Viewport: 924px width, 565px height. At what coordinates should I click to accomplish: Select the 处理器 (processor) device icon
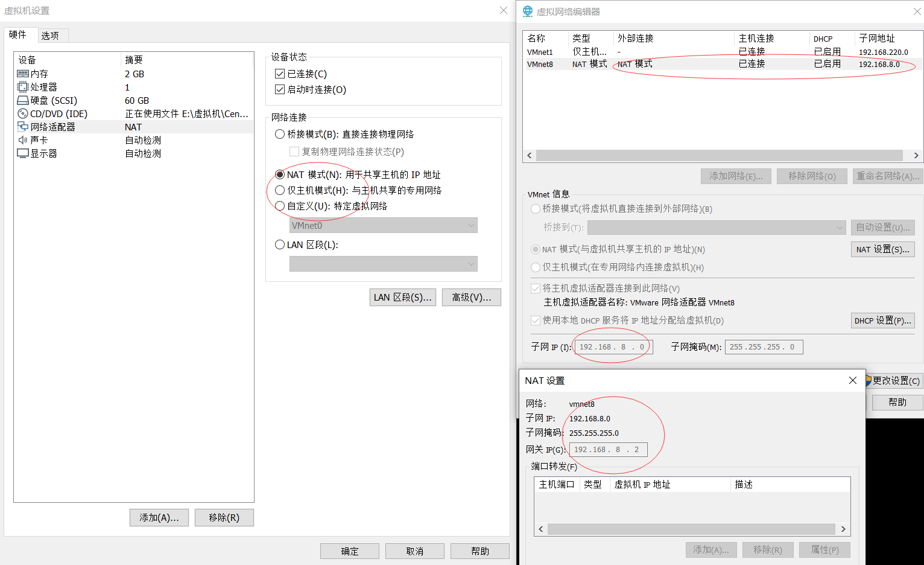(23, 87)
